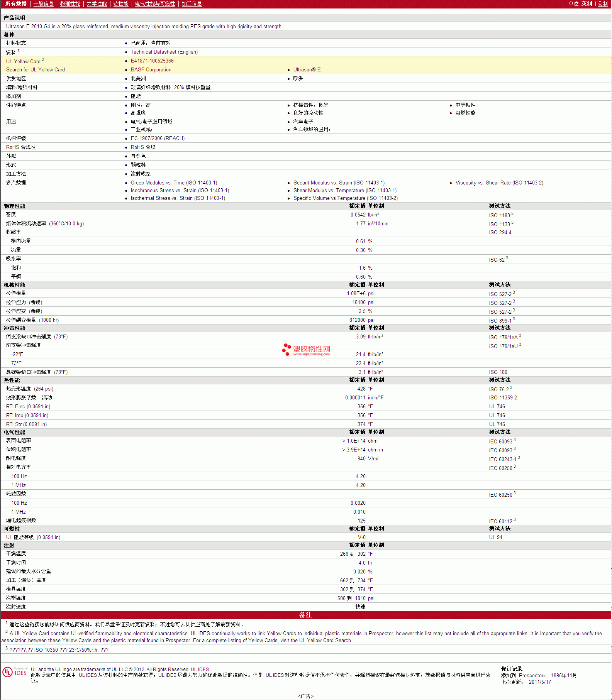Open Isothermal Stress vs. Strain link
The height and width of the screenshot is (700, 612).
[178, 198]
